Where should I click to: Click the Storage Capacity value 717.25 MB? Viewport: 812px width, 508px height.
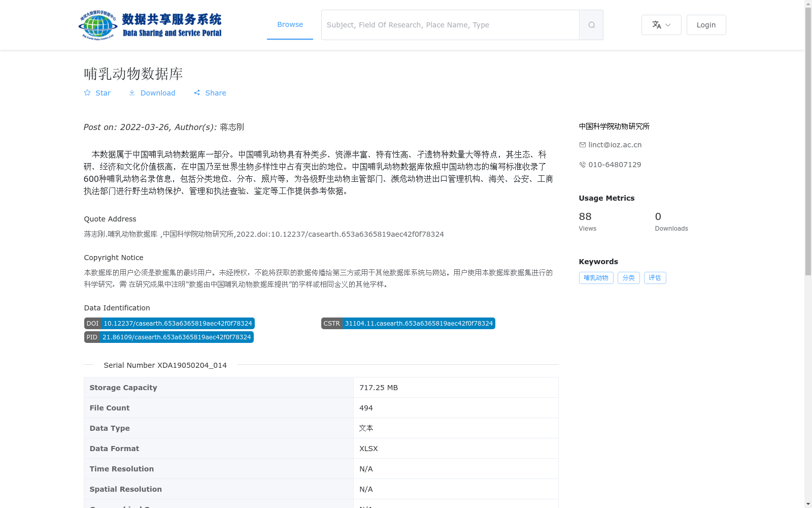coord(379,388)
